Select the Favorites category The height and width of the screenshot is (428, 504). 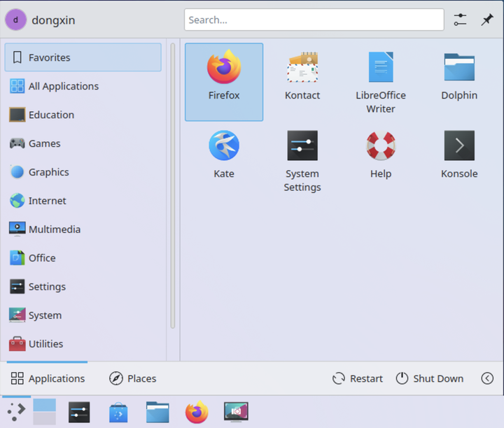[83, 57]
